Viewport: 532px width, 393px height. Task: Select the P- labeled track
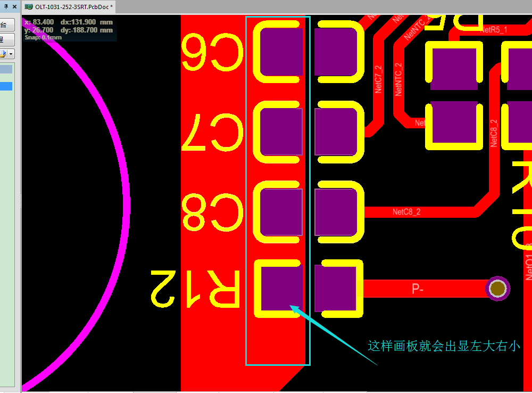point(420,289)
